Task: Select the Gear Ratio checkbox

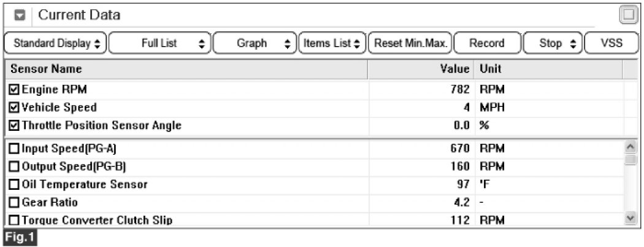Action: tap(15, 202)
